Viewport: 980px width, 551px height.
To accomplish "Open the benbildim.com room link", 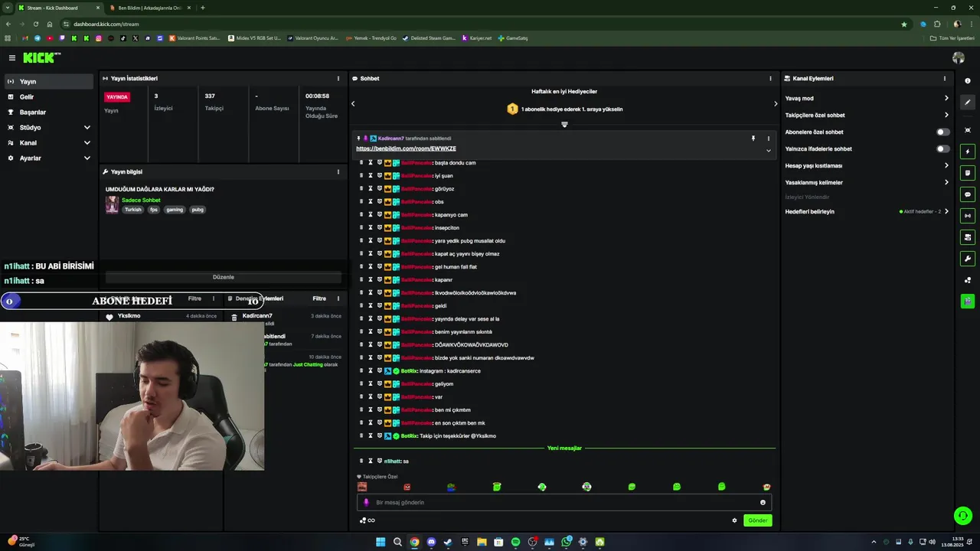I will pos(406,148).
